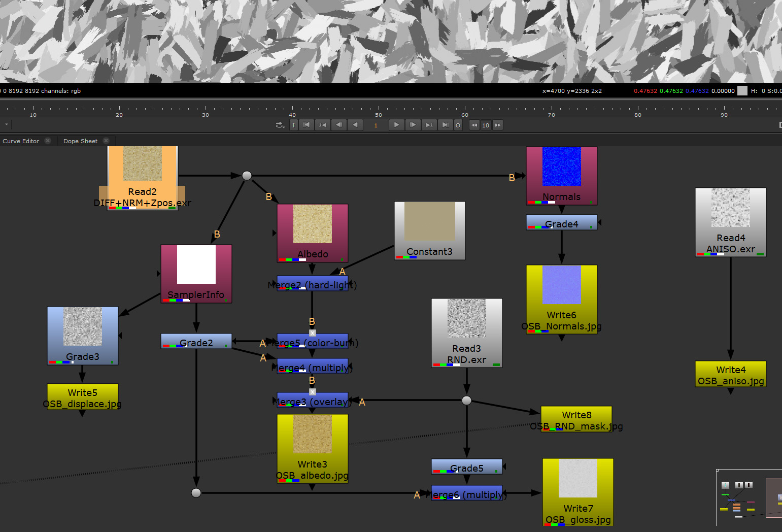Skip backward by 10 frames button

474,125
